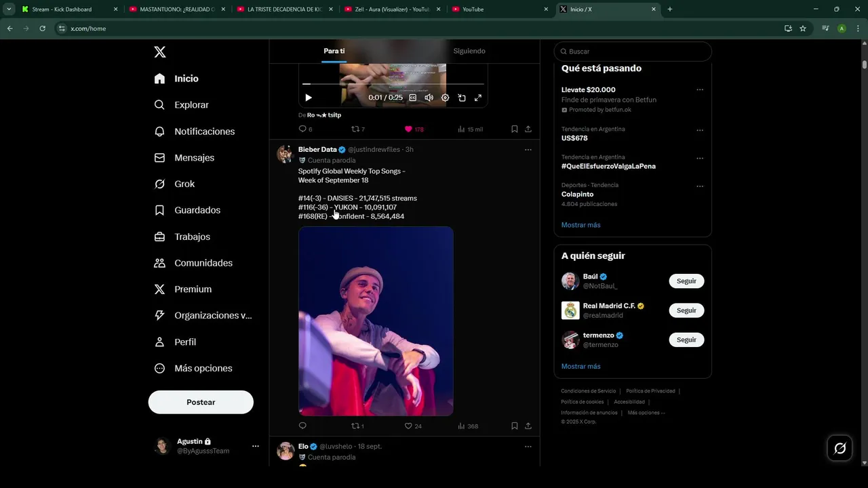868x488 pixels.
Task: Follow Real Madrid C.F.
Action: pos(686,310)
